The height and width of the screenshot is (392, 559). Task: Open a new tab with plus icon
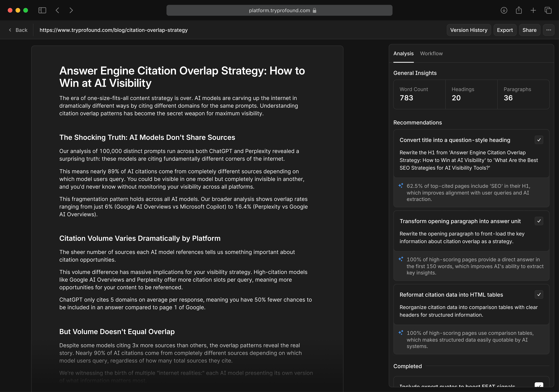(x=533, y=10)
